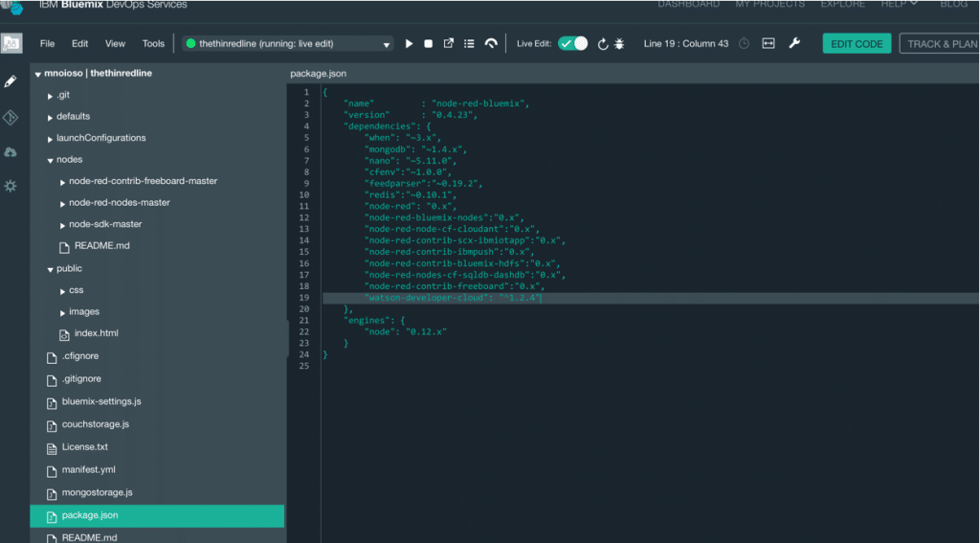Image resolution: width=980 pixels, height=543 pixels.
Task: Expand the .git folder
Action: [x=51, y=97]
